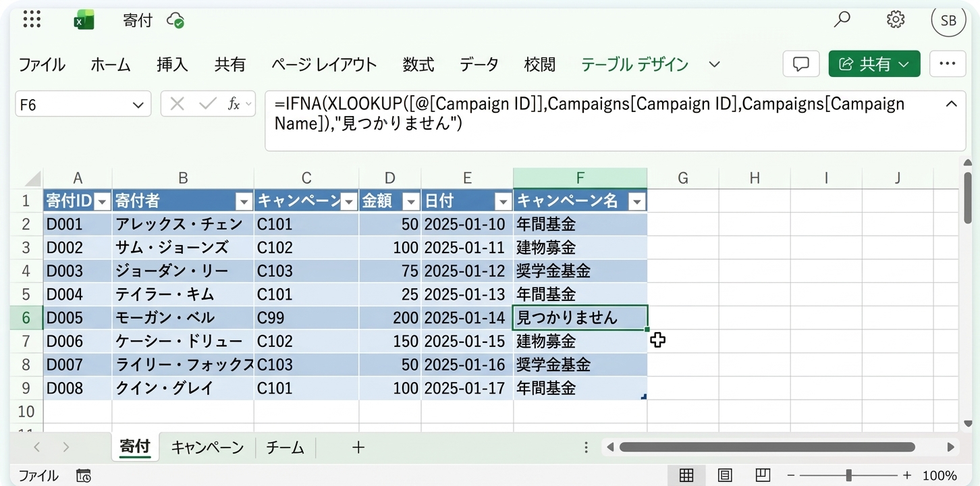980x486 pixels.
Task: Switch to the チーム sheet
Action: tap(285, 447)
